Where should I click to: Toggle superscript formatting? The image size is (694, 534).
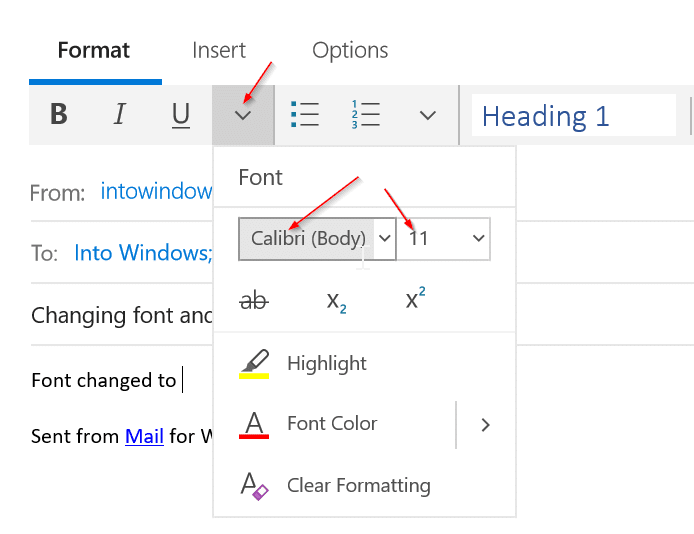pyautogui.click(x=415, y=299)
